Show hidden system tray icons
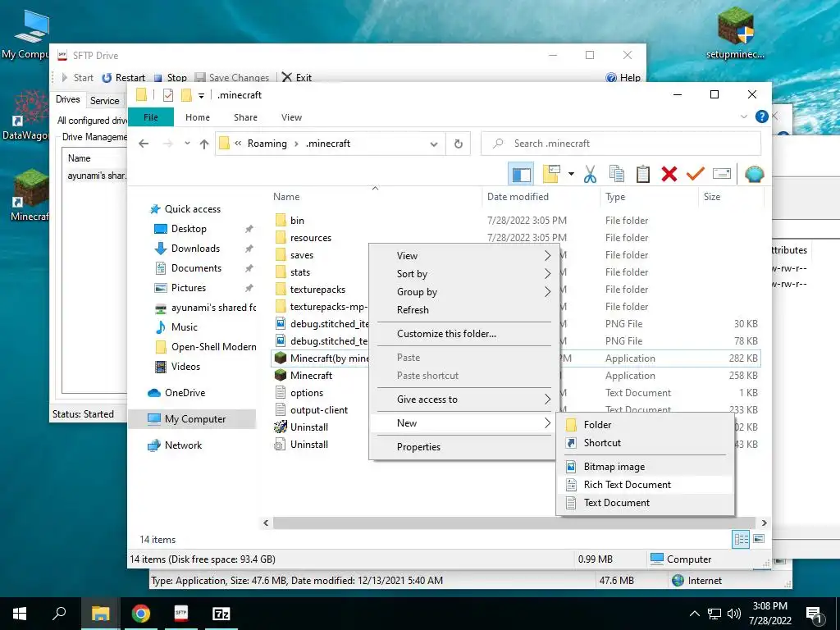 pos(694,614)
